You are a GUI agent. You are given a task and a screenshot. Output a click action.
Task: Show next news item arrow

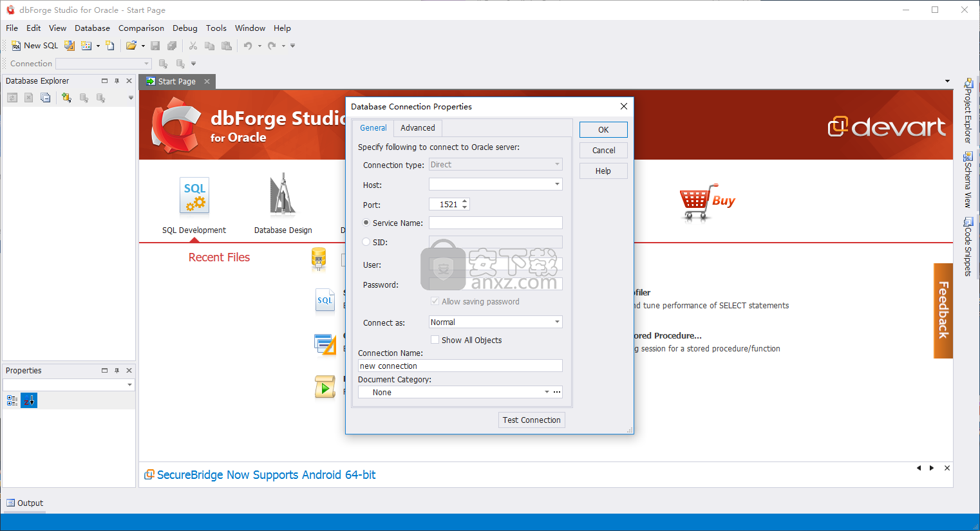click(x=932, y=468)
